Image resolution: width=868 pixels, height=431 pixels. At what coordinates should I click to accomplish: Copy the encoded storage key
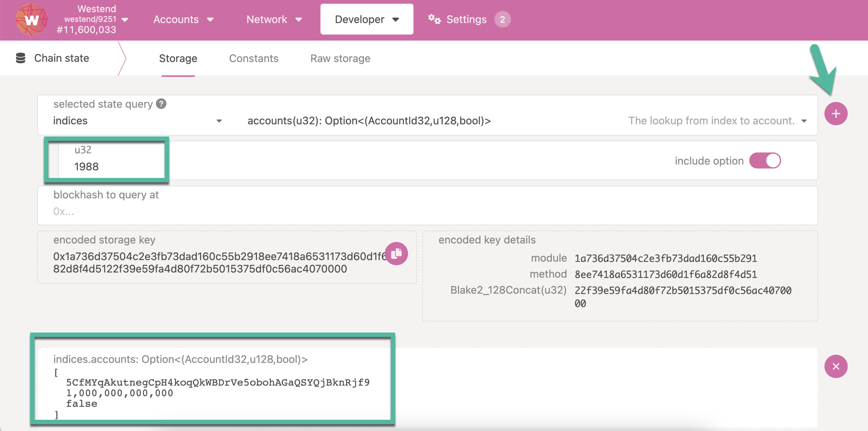396,254
